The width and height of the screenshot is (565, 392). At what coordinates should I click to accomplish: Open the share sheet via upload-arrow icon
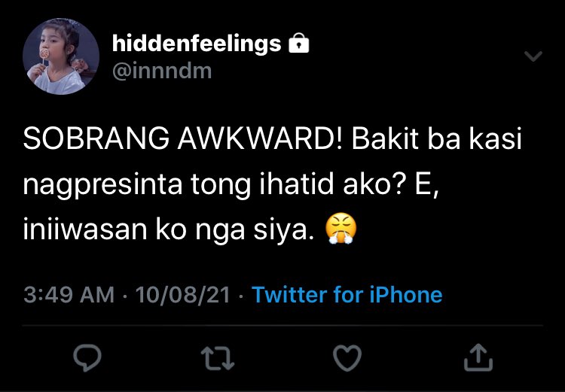(478, 357)
